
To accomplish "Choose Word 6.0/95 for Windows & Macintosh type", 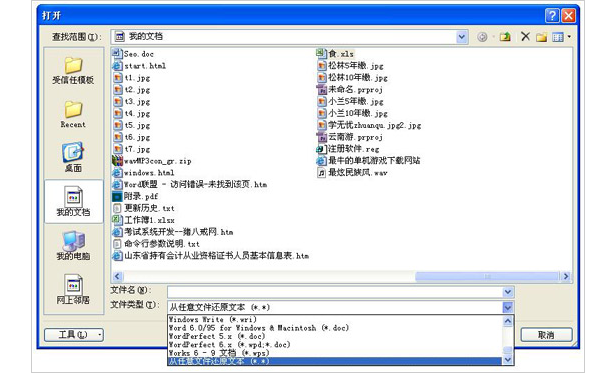I will click(x=335, y=328).
